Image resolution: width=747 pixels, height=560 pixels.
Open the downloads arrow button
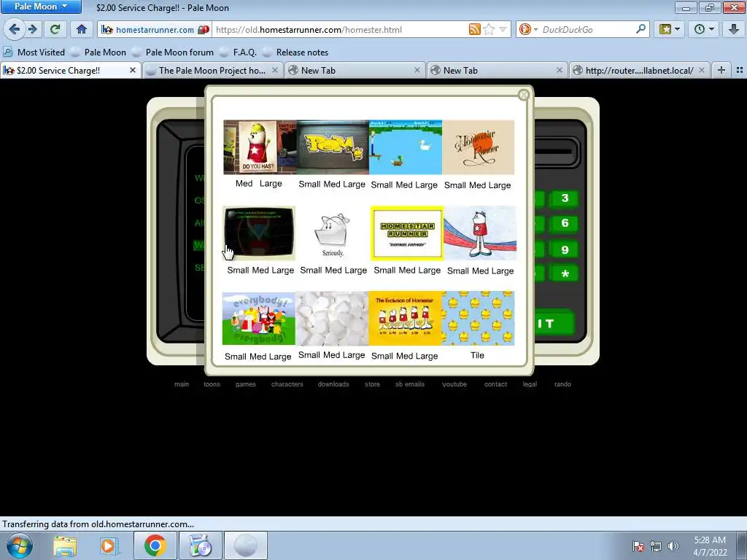(x=733, y=29)
